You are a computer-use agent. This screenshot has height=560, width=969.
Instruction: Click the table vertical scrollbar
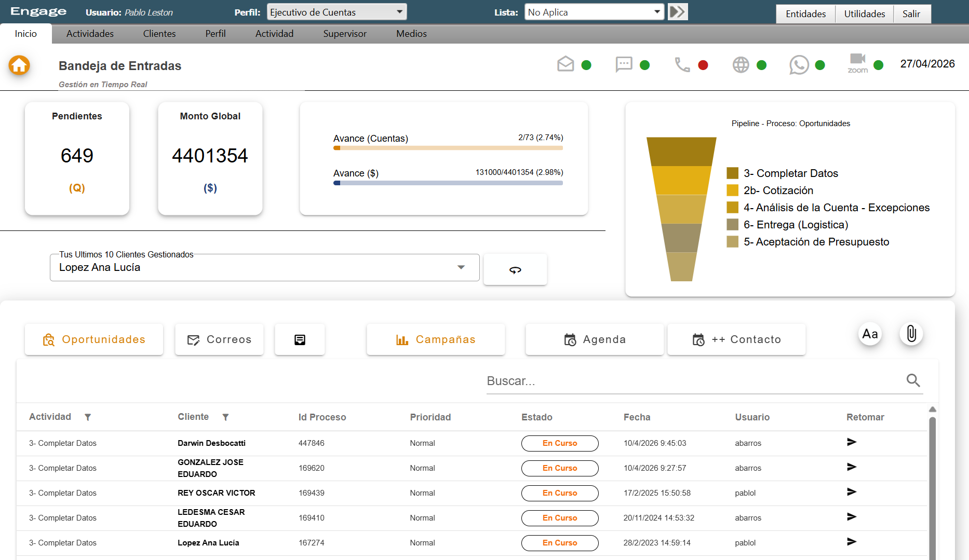933,488
